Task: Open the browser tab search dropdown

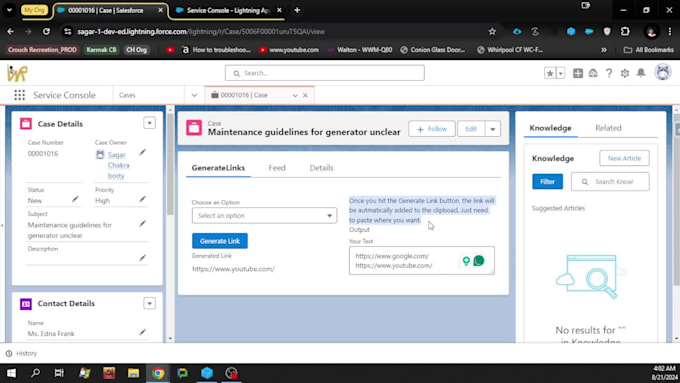Action: coord(9,10)
